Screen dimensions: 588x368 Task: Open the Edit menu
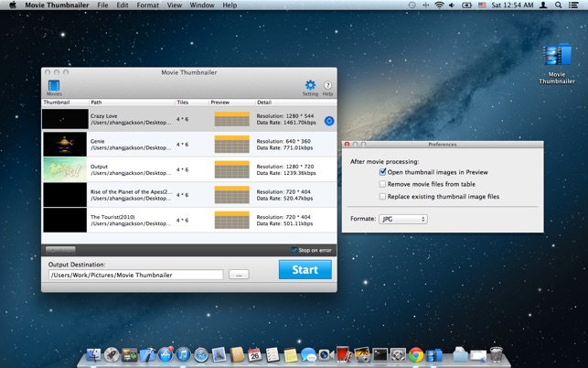click(123, 5)
